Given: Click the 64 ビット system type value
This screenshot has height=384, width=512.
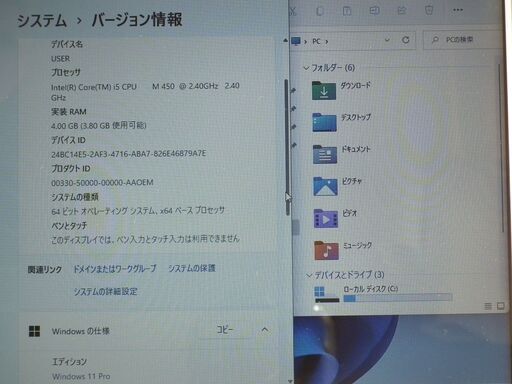Looking at the screenshot, I should tap(138, 211).
